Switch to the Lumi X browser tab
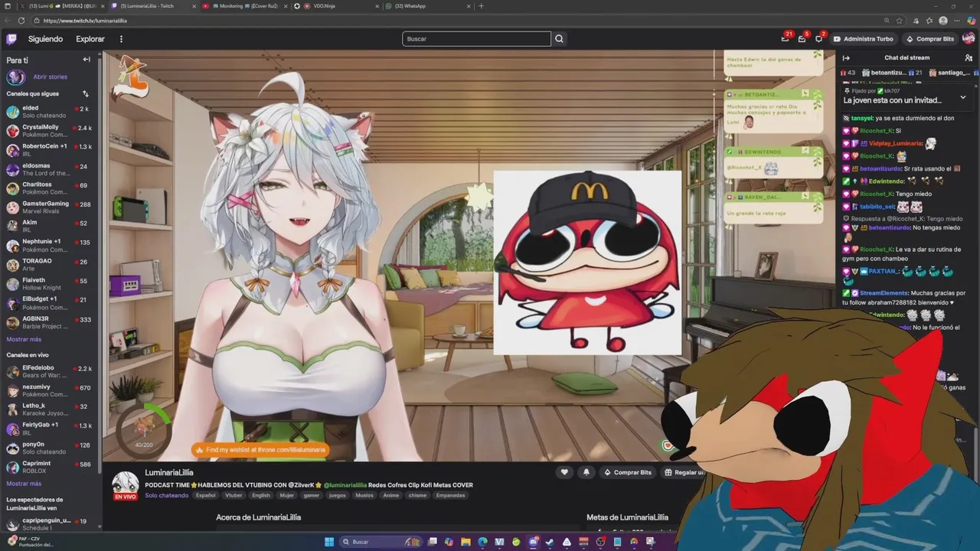The image size is (980, 551). (61, 6)
